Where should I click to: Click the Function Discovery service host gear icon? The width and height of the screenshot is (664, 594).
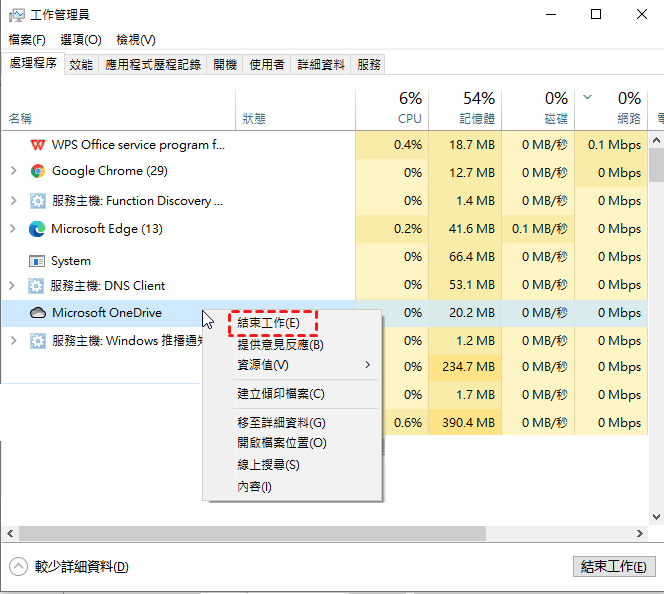38,201
